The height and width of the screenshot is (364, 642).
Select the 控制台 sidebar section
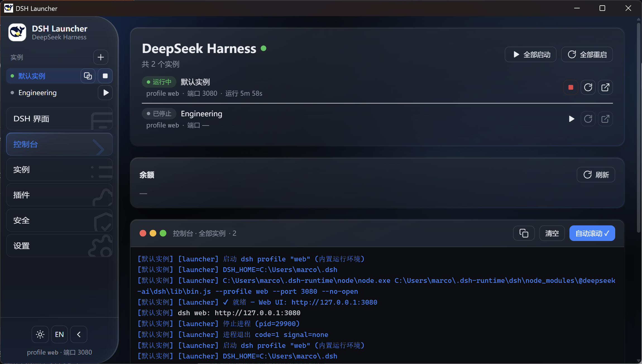[x=59, y=144]
